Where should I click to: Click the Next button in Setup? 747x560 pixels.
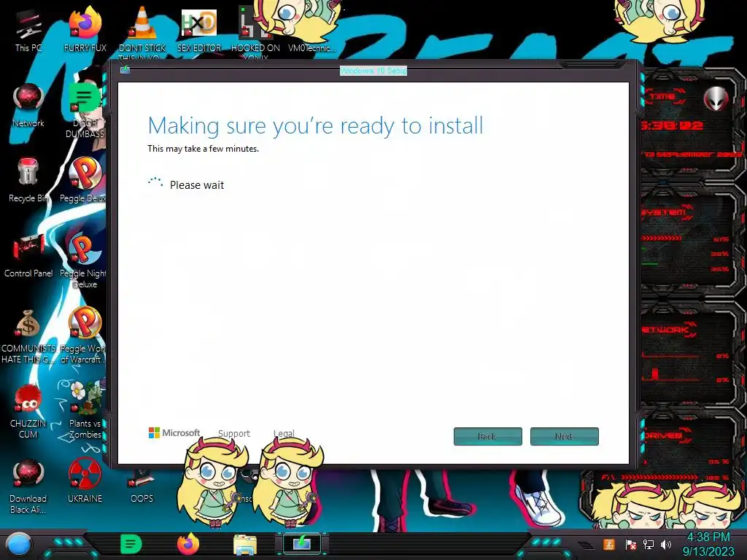pos(564,436)
